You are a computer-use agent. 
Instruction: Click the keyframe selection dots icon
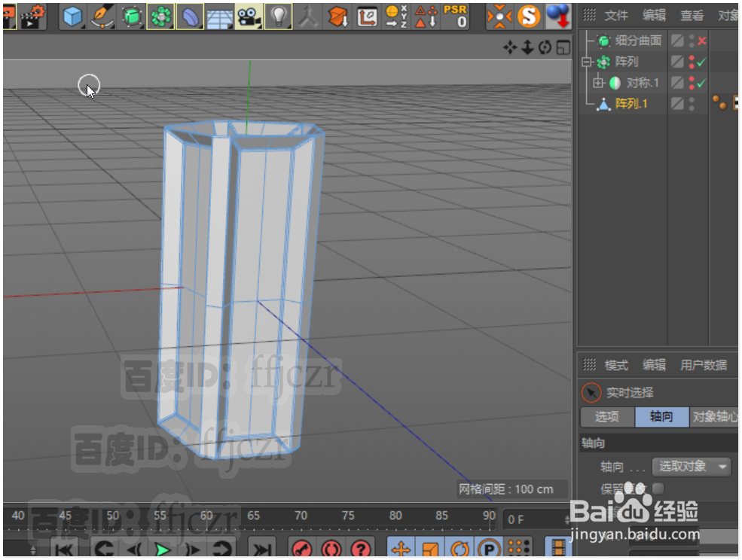pyautogui.click(x=519, y=549)
